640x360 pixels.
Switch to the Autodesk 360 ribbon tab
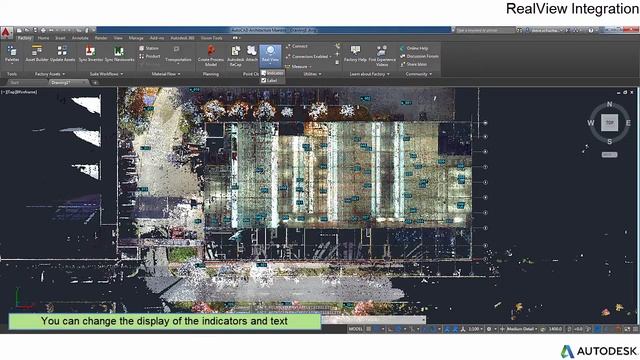[182, 38]
